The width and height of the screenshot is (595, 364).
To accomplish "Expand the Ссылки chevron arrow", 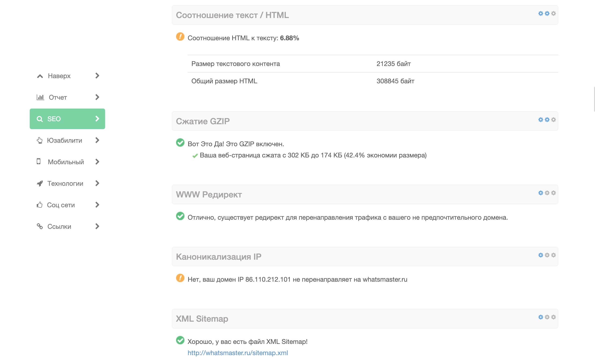I will (97, 226).
